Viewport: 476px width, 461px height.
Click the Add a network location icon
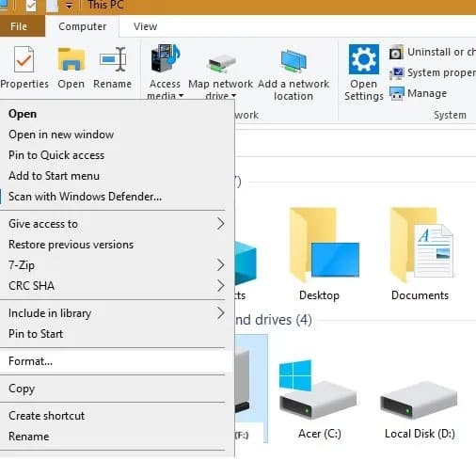(x=294, y=61)
